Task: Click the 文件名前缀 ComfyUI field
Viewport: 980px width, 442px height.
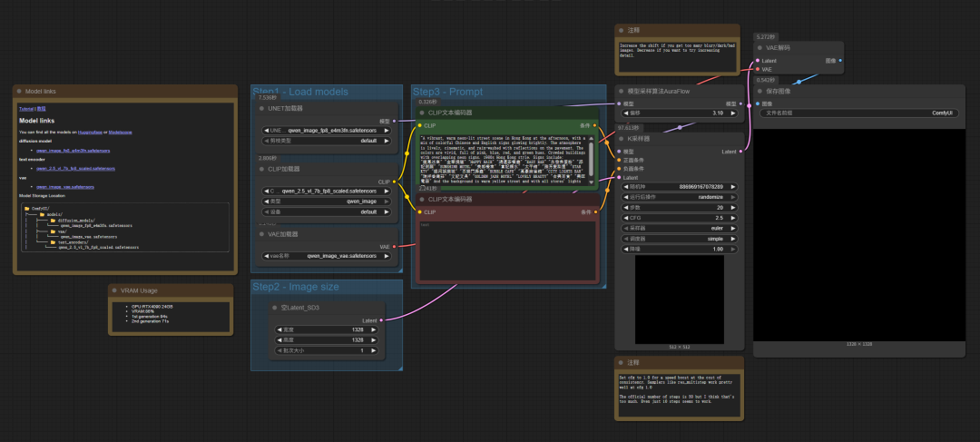Action: [x=858, y=113]
